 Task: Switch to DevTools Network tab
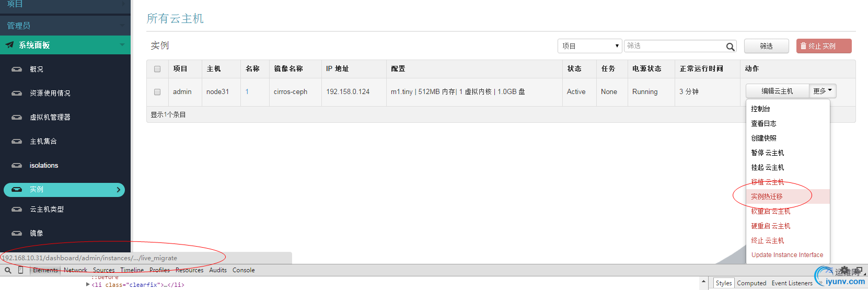tap(75, 270)
